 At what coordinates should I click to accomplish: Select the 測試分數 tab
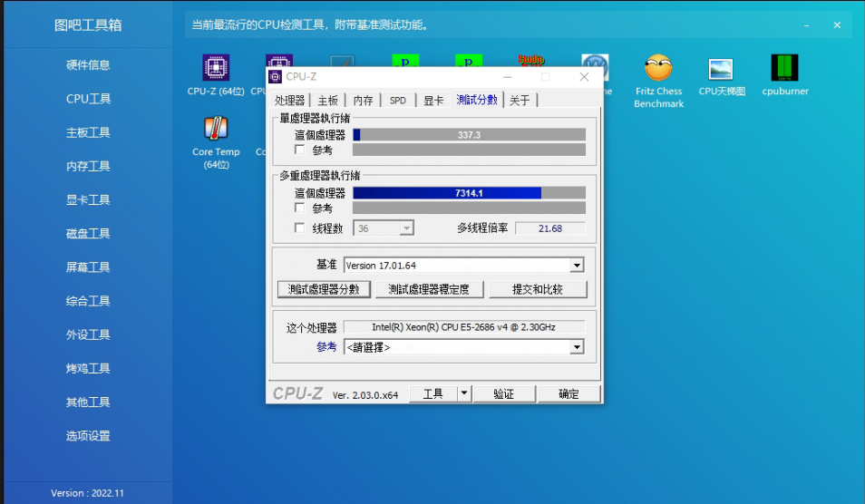click(x=477, y=99)
